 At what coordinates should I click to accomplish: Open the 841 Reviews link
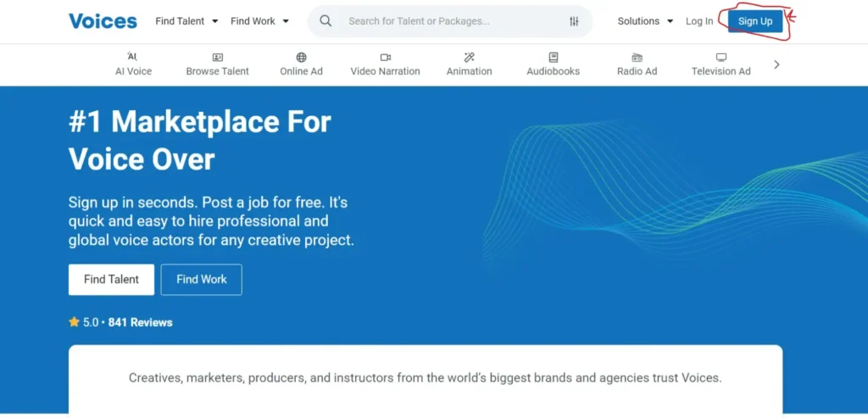coord(140,322)
